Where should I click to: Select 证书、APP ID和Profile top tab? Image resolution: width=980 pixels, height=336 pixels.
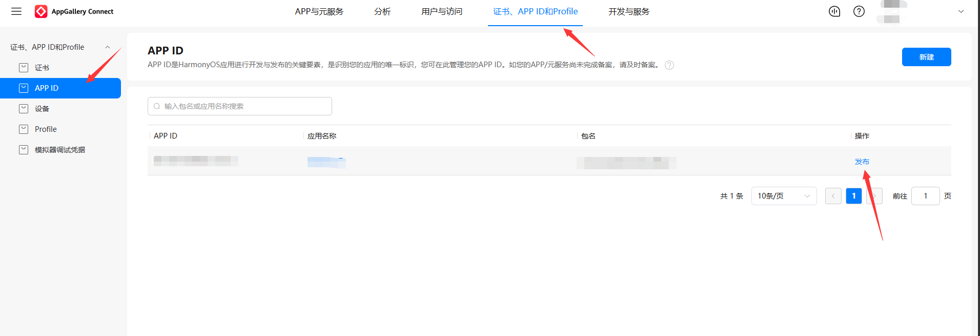click(535, 11)
